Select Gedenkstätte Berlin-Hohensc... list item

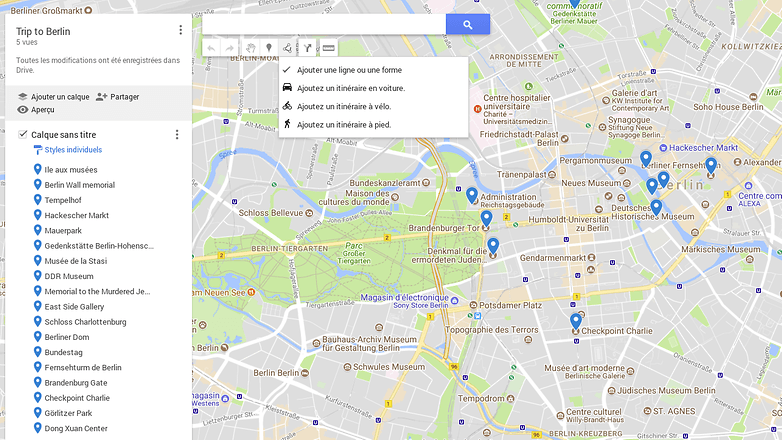click(99, 246)
